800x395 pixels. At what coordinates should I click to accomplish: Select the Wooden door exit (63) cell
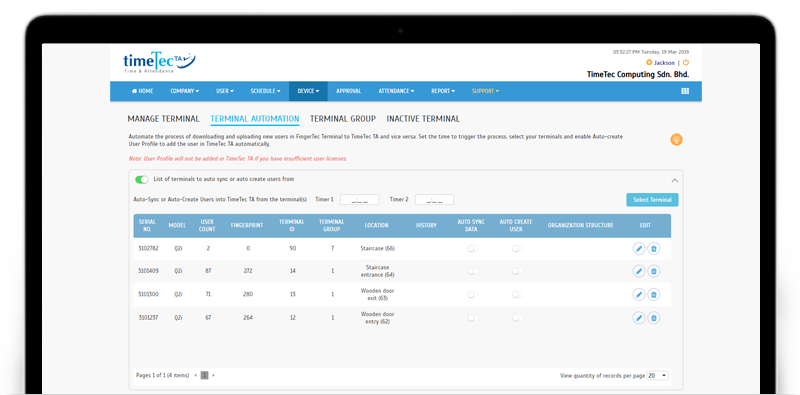377,294
